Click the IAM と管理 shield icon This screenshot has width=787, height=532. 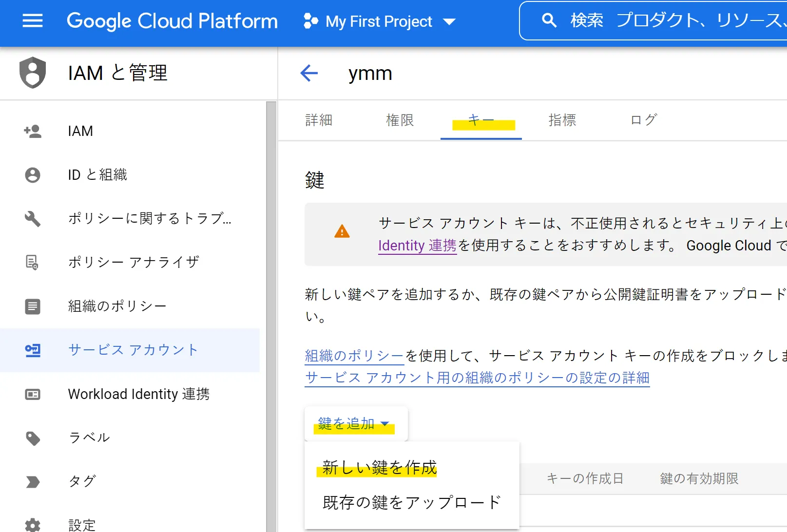click(x=33, y=73)
